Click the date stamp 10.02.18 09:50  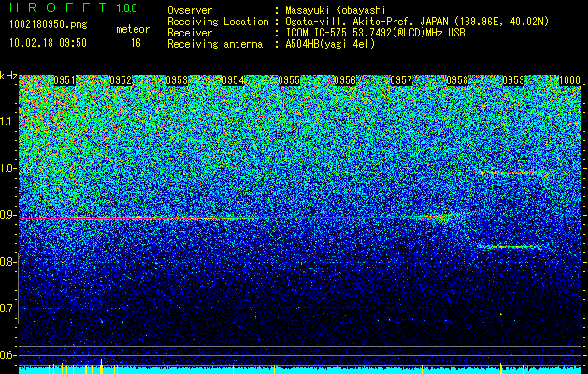[48, 43]
